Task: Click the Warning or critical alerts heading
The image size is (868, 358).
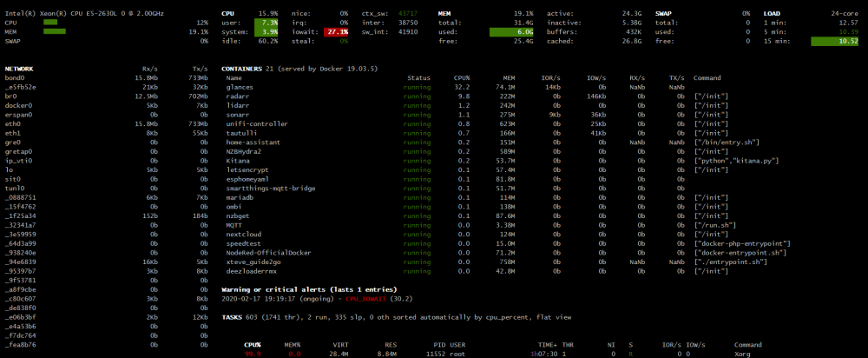Action: point(309,289)
